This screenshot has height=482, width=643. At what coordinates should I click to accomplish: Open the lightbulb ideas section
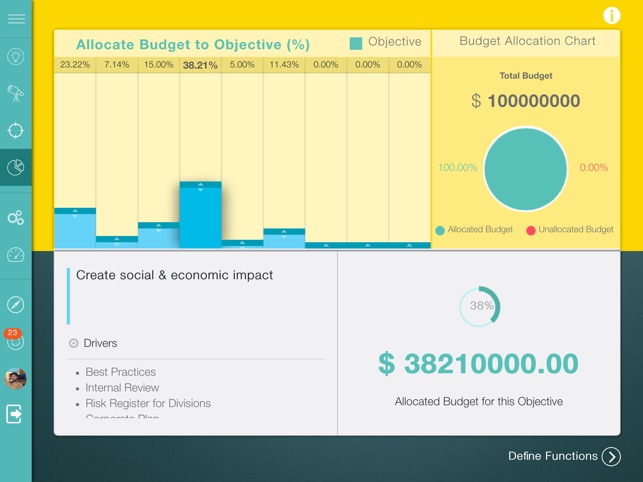(x=16, y=56)
